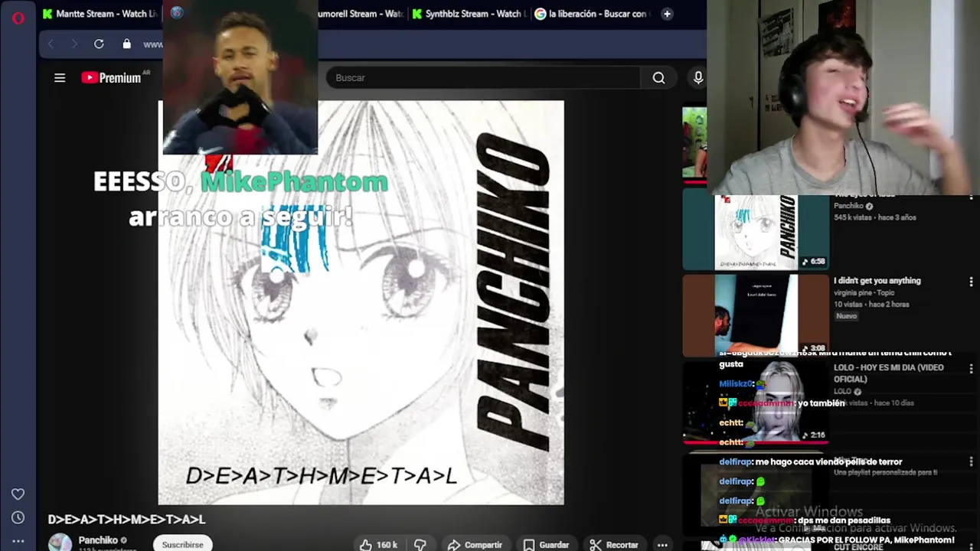The image size is (980, 551).
Task: Save the video with Guardar
Action: (x=546, y=544)
